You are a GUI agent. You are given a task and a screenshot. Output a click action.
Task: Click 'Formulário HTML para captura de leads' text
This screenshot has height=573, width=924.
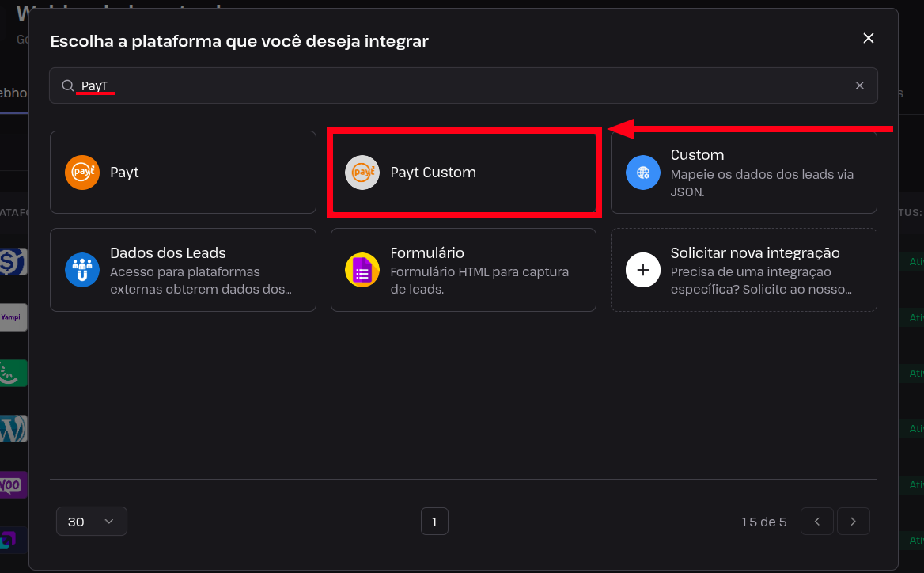pyautogui.click(x=479, y=281)
